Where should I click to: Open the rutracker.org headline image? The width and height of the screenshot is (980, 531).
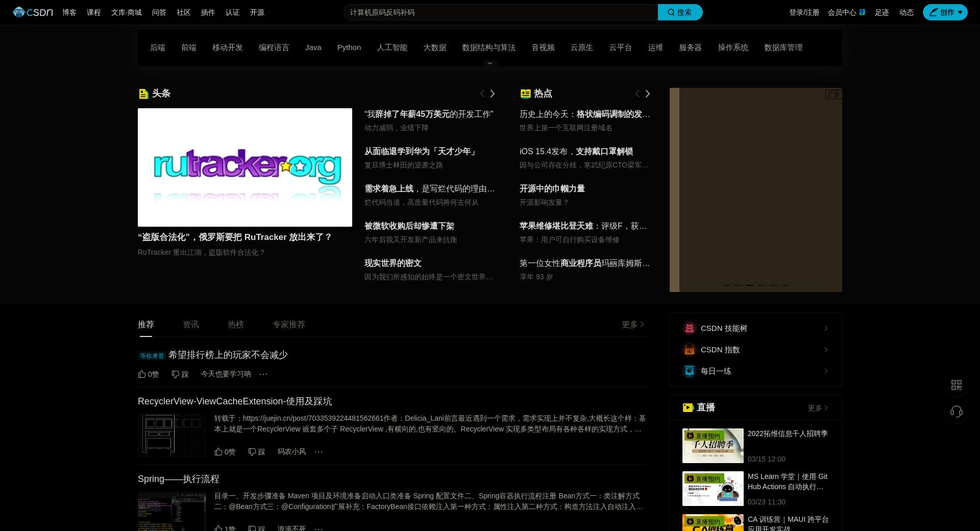click(245, 167)
